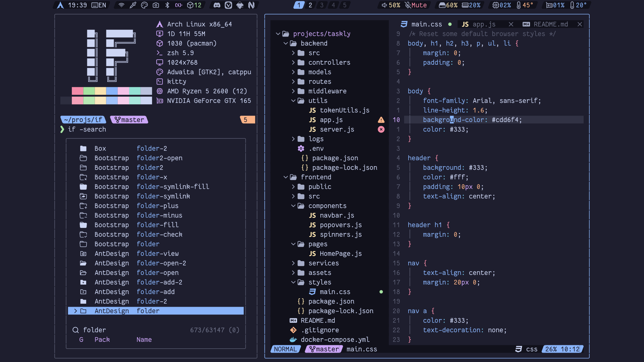
Task: Switch keyboard layout EN indicator
Action: click(99, 5)
